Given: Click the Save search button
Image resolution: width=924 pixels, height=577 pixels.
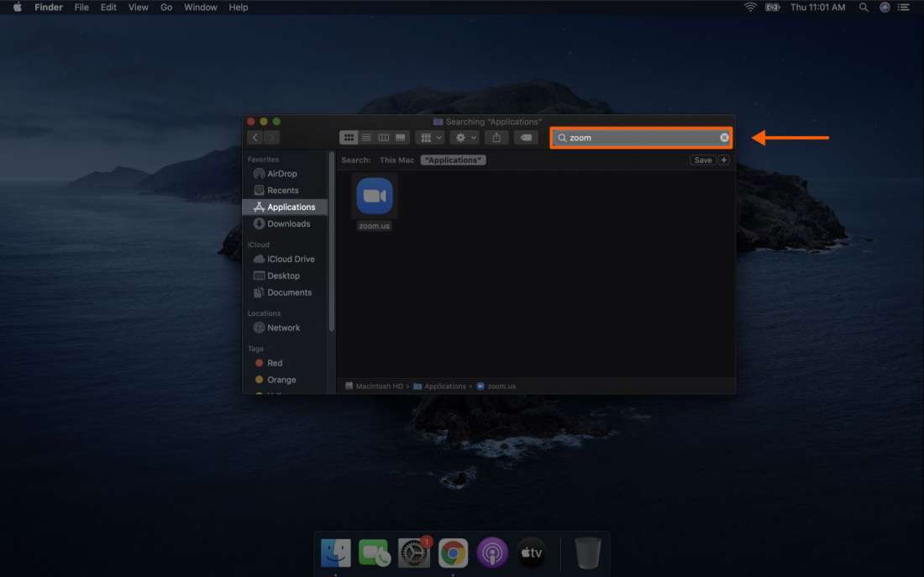Looking at the screenshot, I should (702, 160).
